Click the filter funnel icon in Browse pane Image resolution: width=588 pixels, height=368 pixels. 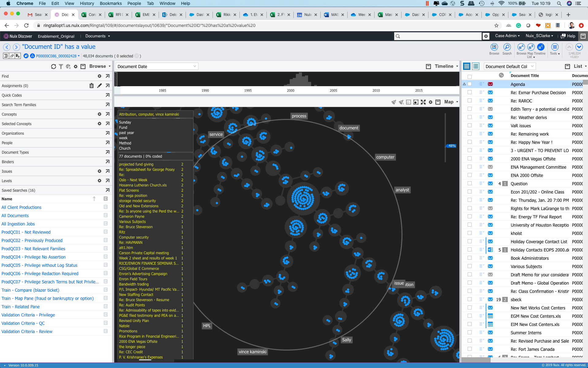click(x=61, y=67)
